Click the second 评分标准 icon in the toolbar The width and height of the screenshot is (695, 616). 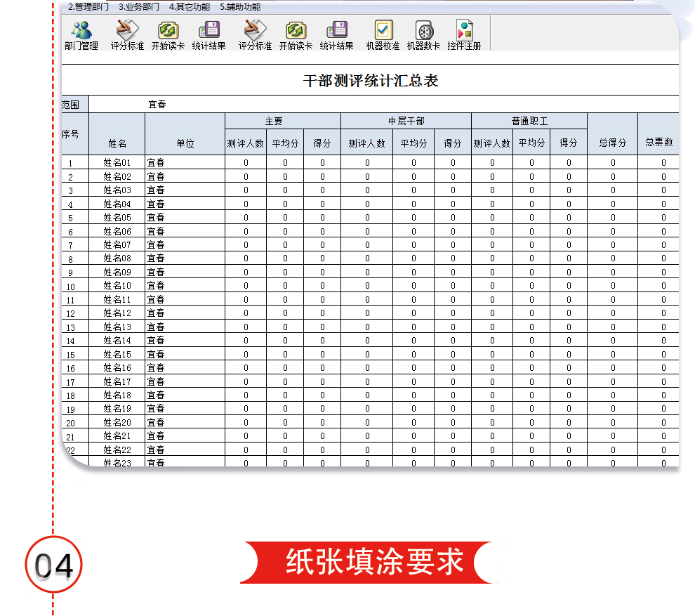tap(255, 32)
